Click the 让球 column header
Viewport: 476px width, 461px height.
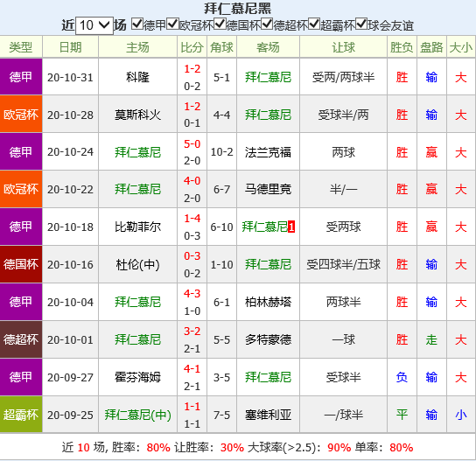click(343, 47)
